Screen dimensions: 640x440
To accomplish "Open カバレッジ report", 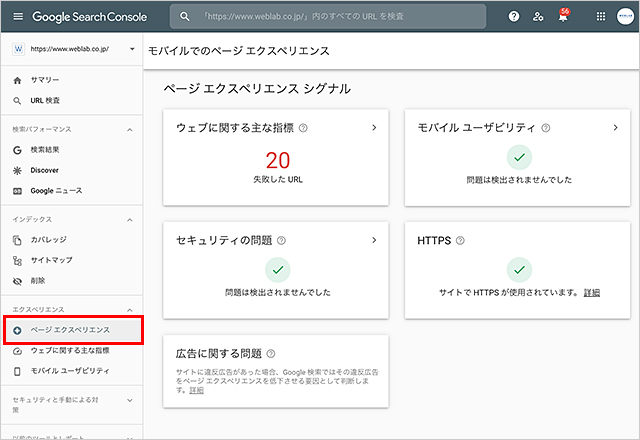I will click(x=49, y=240).
